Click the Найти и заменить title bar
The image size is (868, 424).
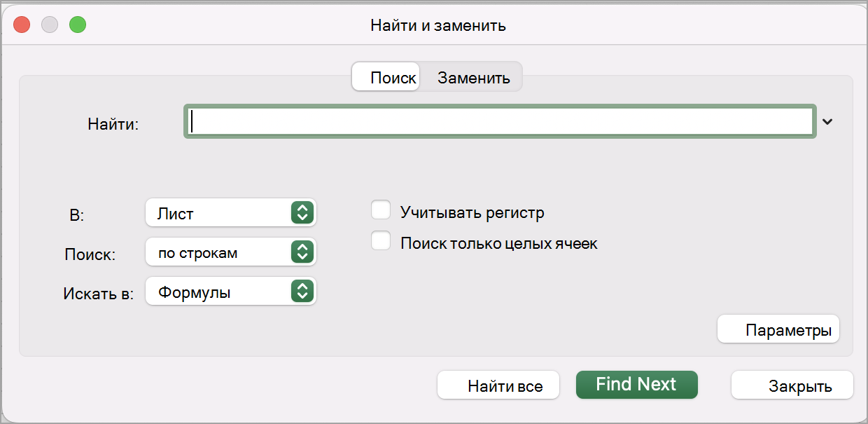tap(437, 26)
